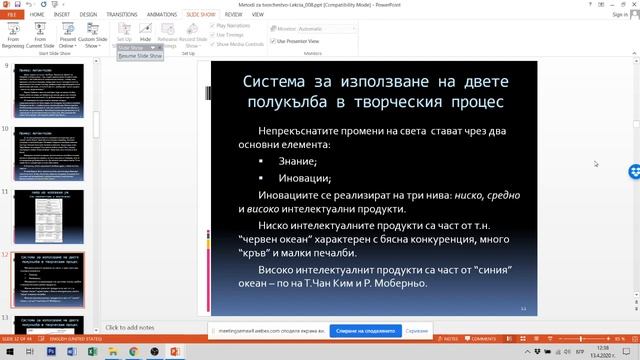The height and width of the screenshot is (360, 640).
Task: Click Fit slide to window icon
Action: point(635,339)
